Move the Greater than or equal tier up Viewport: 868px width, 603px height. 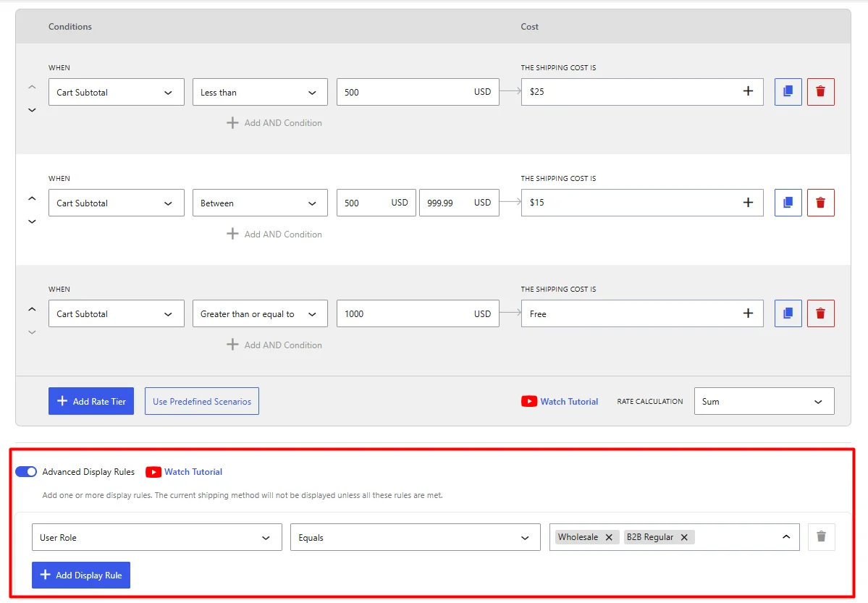coord(32,309)
